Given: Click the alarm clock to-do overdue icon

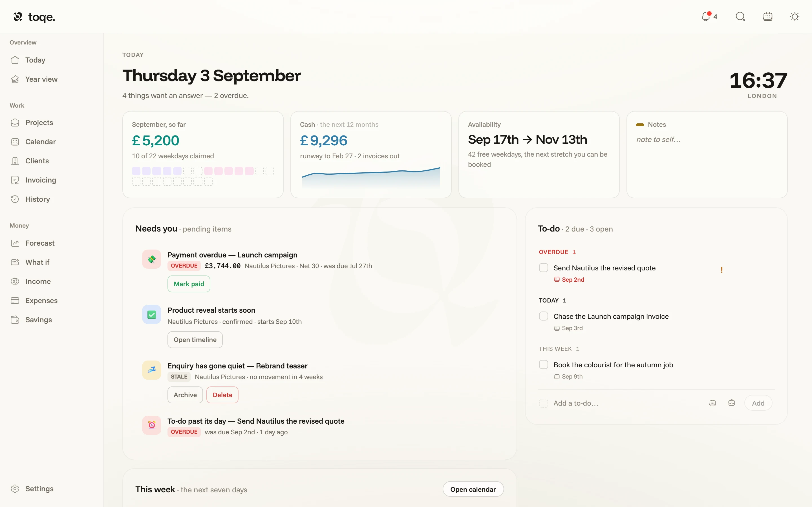Looking at the screenshot, I should [152, 425].
